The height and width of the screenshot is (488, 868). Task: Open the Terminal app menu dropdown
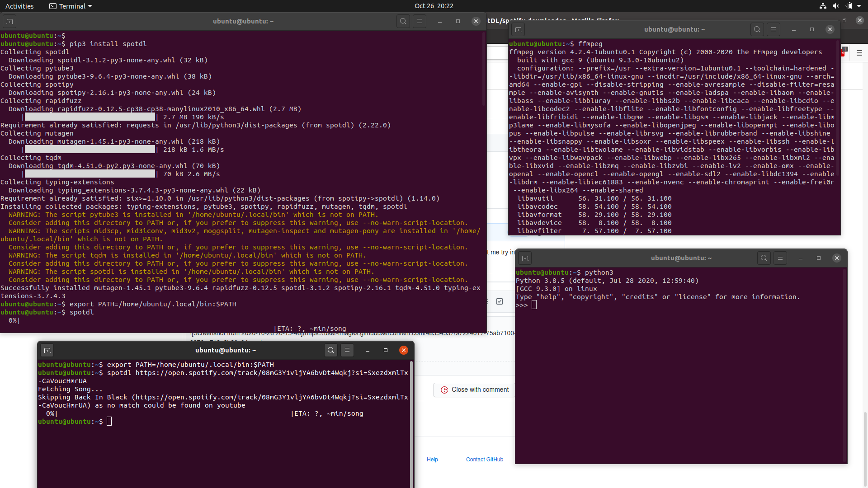pos(71,6)
